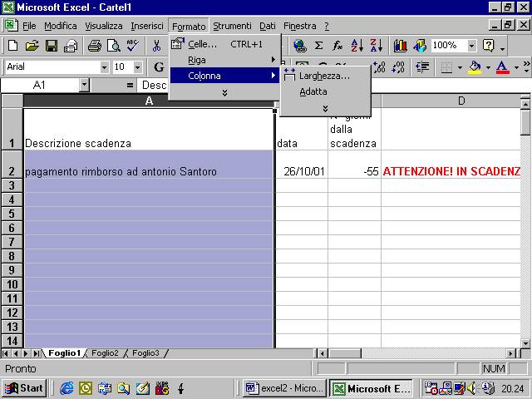
Task: Open the Arial font name dropdown
Action: click(x=105, y=67)
